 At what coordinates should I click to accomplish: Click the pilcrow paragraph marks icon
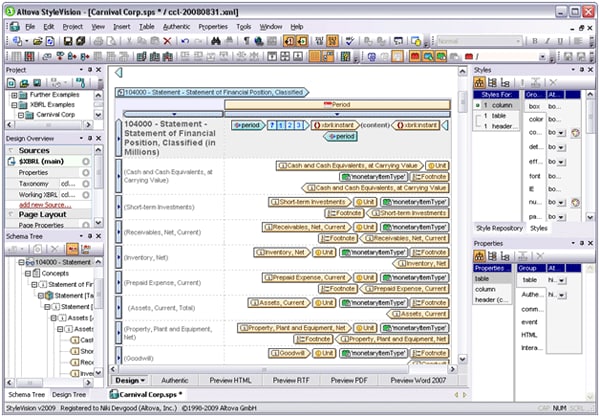point(246,41)
